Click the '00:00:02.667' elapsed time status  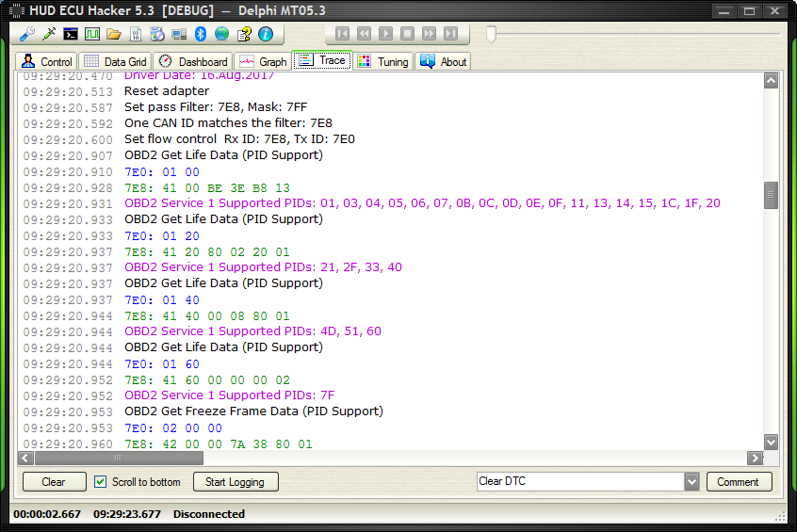(47, 514)
